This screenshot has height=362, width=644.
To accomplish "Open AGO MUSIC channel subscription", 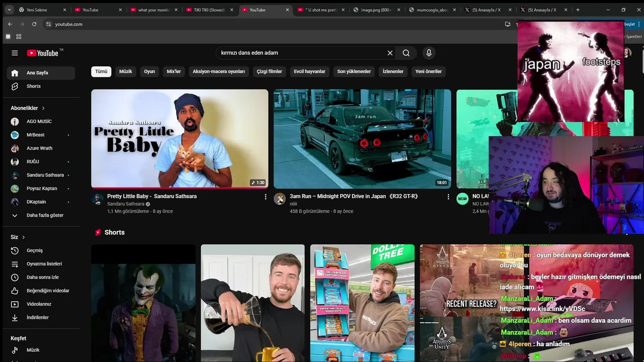I will click(x=41, y=121).
